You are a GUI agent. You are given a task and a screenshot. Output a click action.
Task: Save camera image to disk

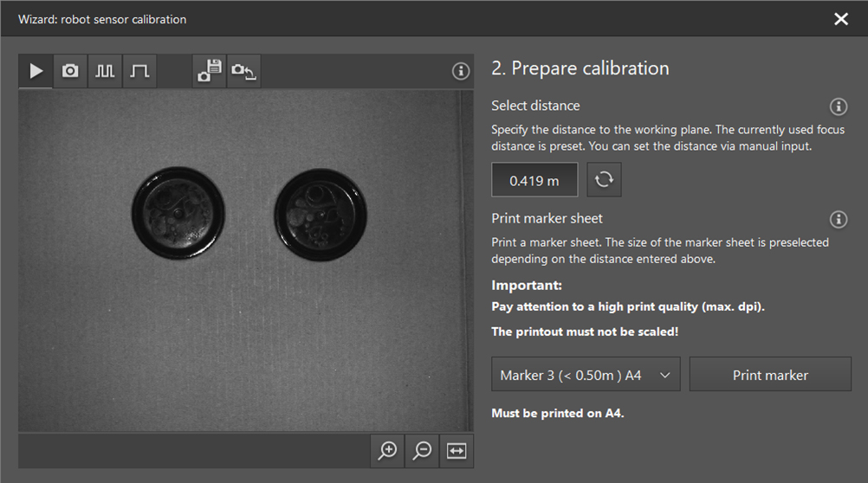210,71
